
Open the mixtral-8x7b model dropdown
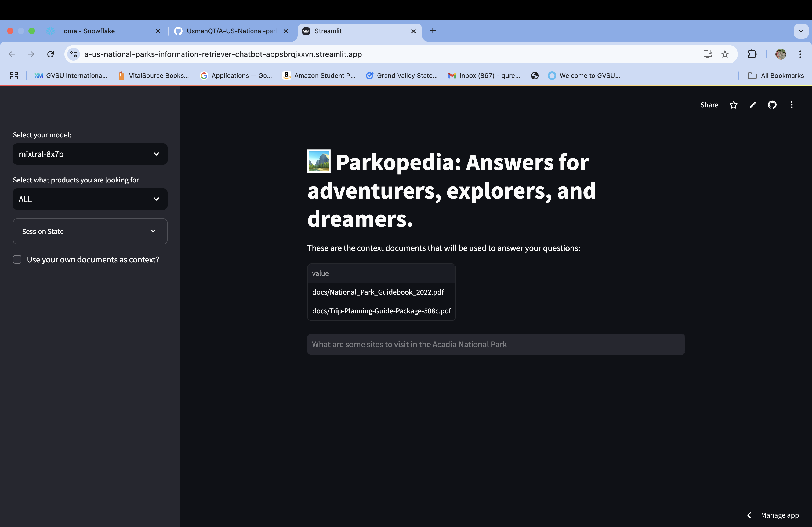tap(90, 154)
